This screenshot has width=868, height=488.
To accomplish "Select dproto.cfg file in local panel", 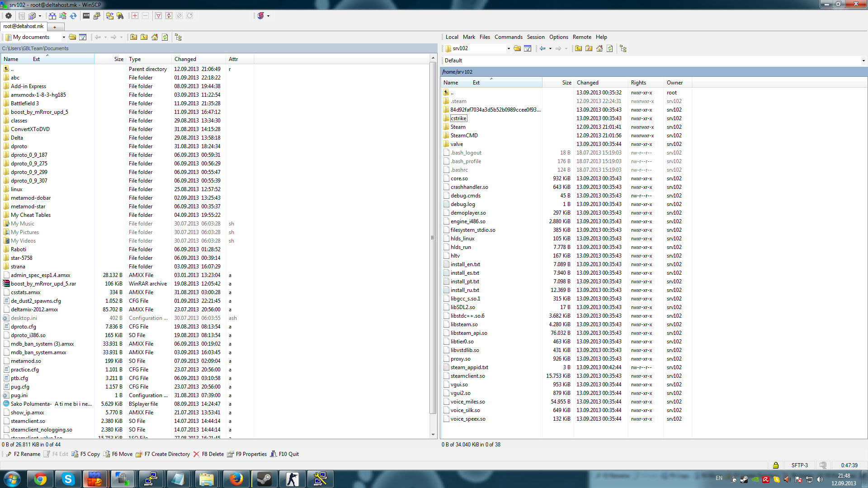I will 24,327.
